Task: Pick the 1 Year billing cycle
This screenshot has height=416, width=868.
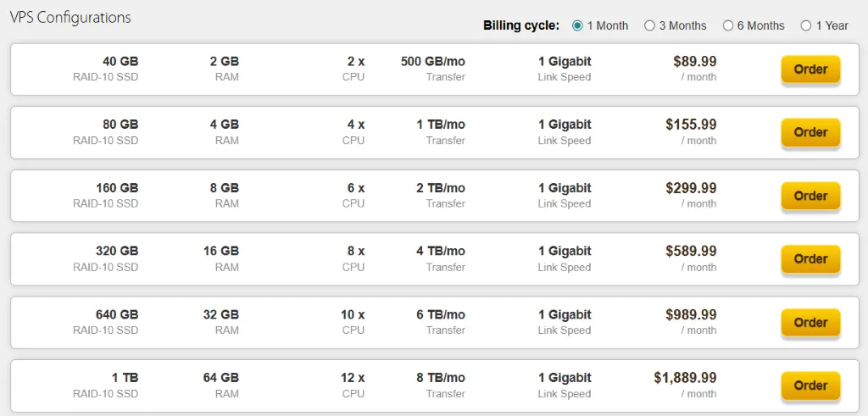Action: [x=806, y=25]
